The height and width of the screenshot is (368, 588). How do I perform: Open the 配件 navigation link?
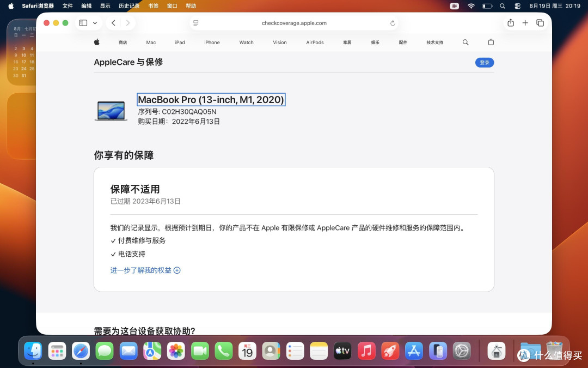click(403, 43)
